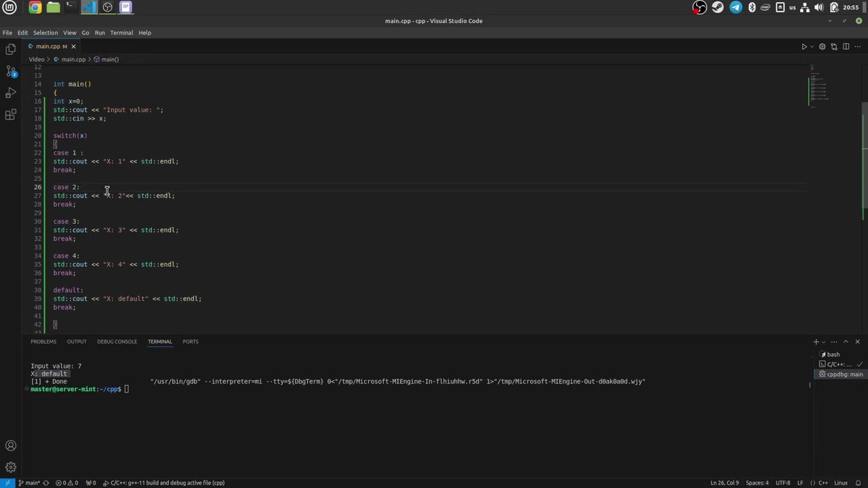Open the Explorer view in activity bar
Screen dimensions: 868x488
pos(10,49)
